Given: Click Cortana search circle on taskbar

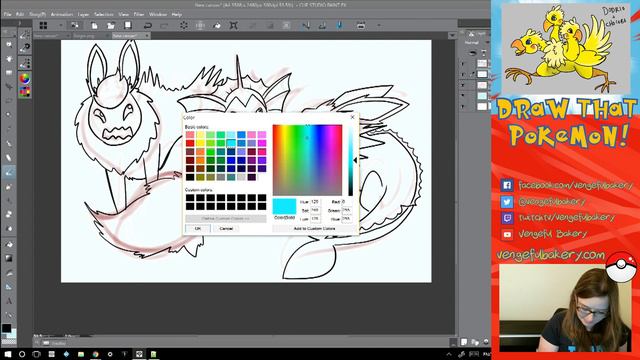Looking at the screenshot, I should click(x=22, y=354).
